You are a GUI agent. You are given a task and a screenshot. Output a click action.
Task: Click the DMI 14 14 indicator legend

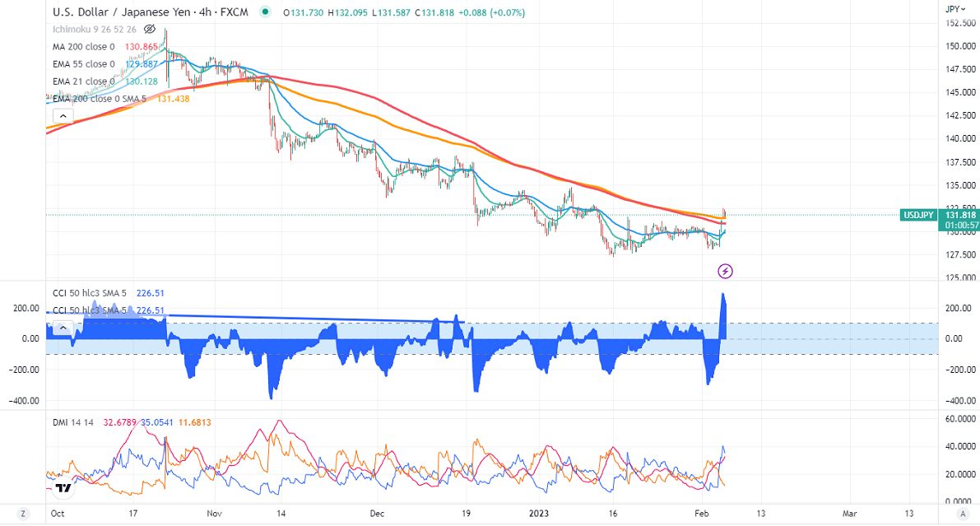73,421
